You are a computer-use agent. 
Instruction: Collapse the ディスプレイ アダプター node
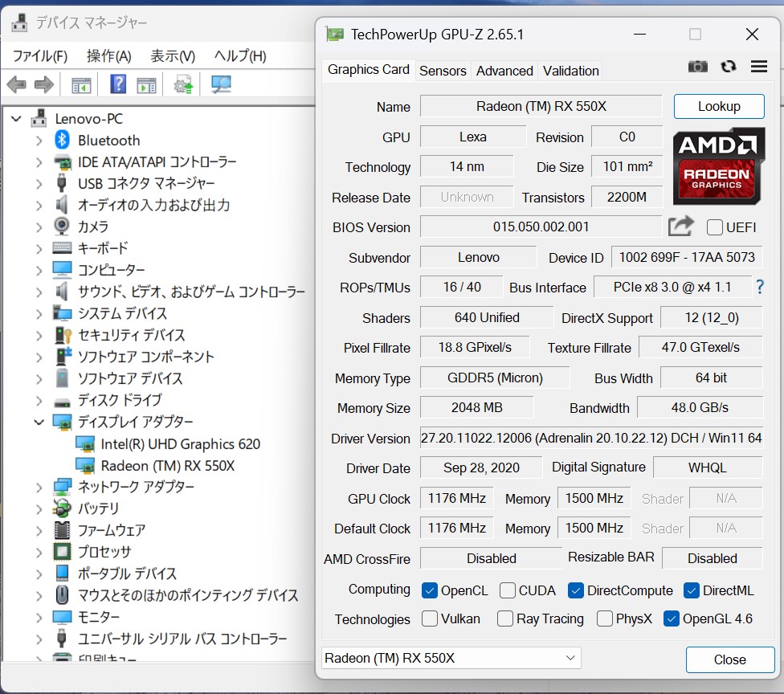(39, 422)
